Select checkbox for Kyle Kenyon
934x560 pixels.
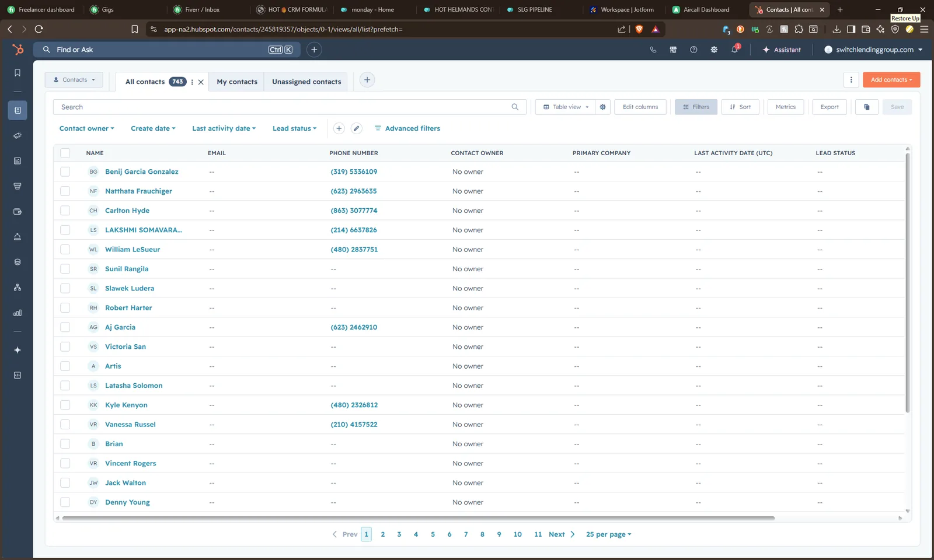point(65,405)
